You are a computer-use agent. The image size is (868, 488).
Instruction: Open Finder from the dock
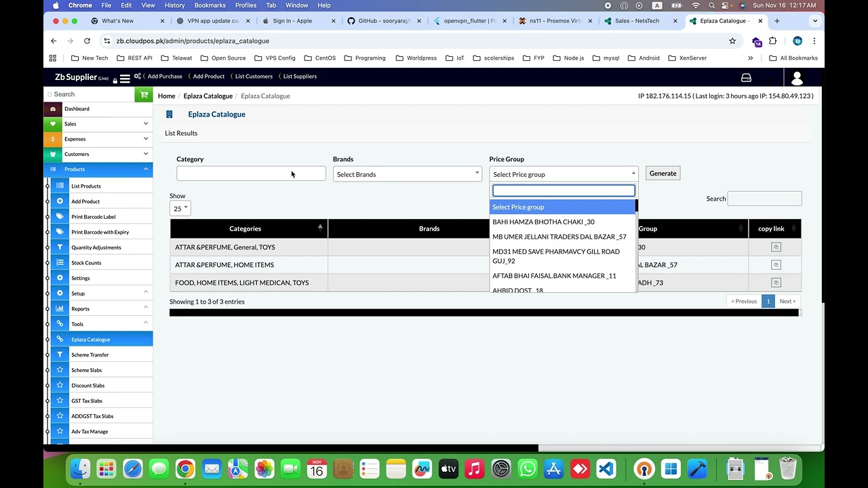tap(80, 468)
